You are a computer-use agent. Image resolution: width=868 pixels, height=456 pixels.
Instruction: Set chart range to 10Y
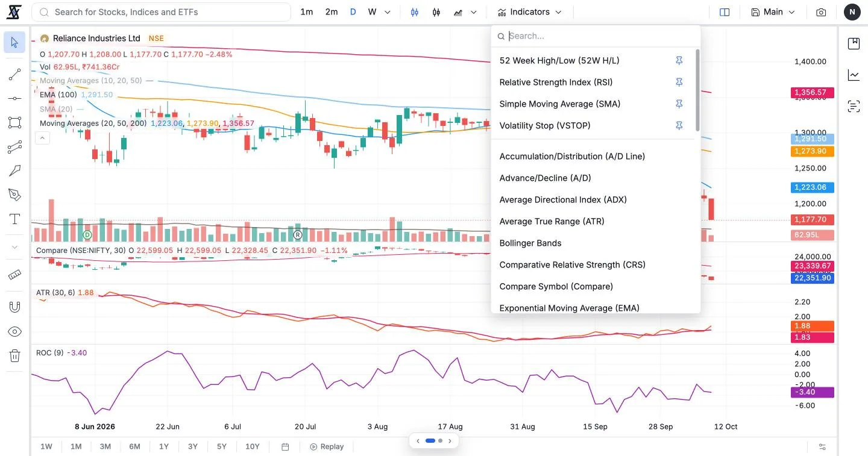[x=253, y=446]
